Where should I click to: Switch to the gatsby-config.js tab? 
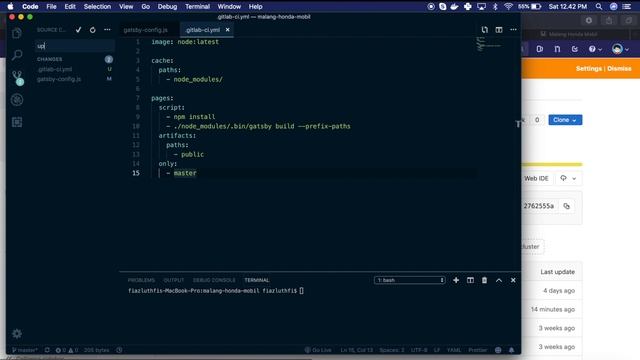(146, 30)
